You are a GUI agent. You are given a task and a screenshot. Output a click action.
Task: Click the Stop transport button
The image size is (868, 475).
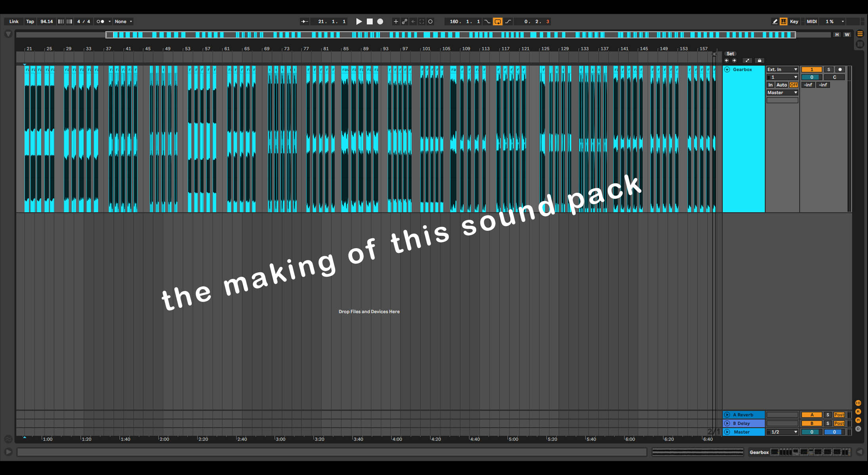point(370,21)
